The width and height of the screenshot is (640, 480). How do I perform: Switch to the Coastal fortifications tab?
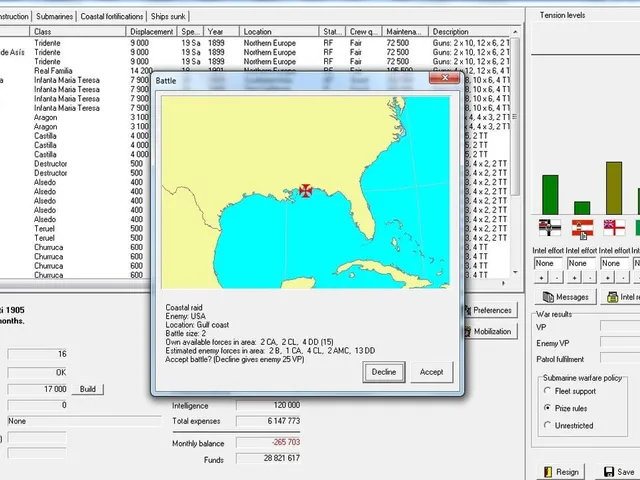112,16
